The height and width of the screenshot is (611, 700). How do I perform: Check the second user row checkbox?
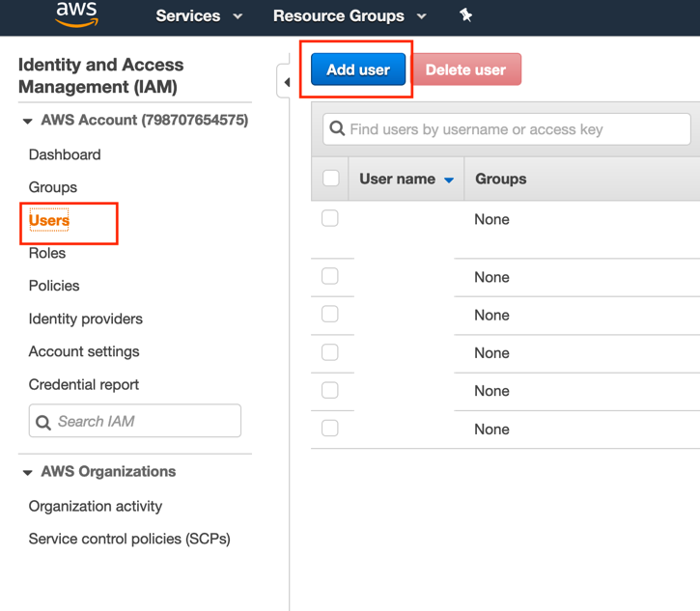[330, 276]
